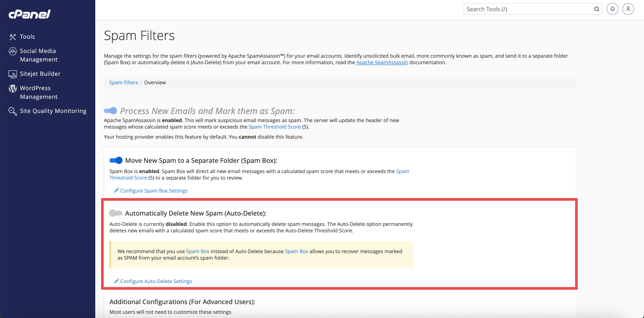Enable the Auto-Delete toggle
The height and width of the screenshot is (318, 644).
pyautogui.click(x=116, y=213)
